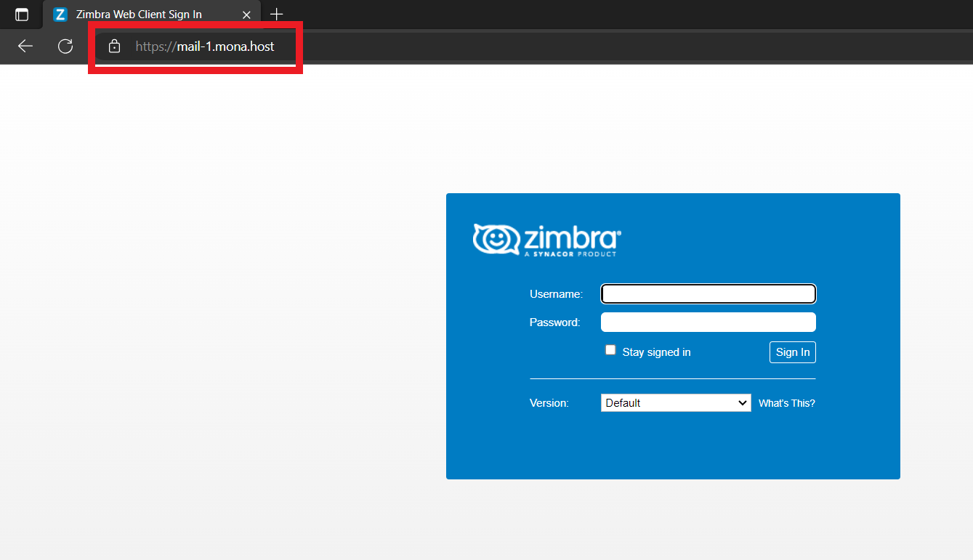Click the Password: label
The height and width of the screenshot is (560, 973).
point(555,322)
